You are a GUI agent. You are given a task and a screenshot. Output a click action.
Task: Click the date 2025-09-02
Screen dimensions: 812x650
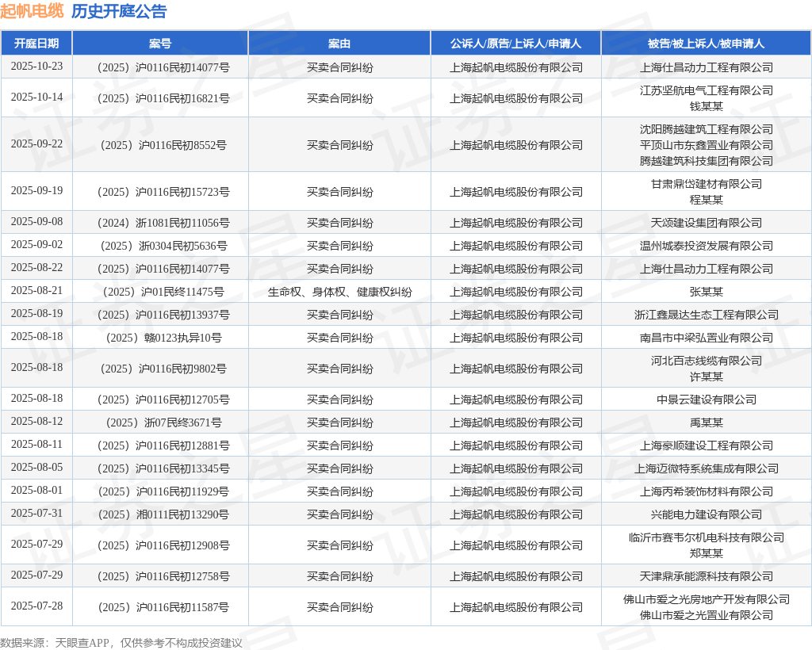(x=36, y=244)
